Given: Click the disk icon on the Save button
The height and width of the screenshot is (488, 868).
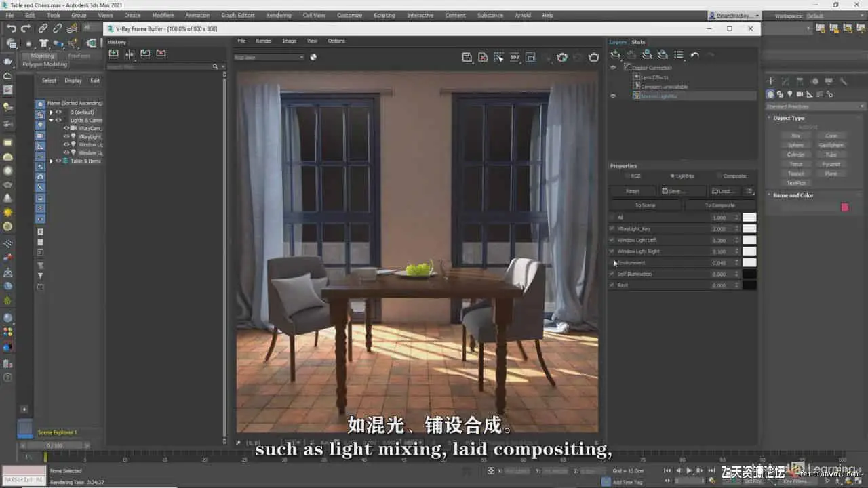Looking at the screenshot, I should (x=665, y=191).
